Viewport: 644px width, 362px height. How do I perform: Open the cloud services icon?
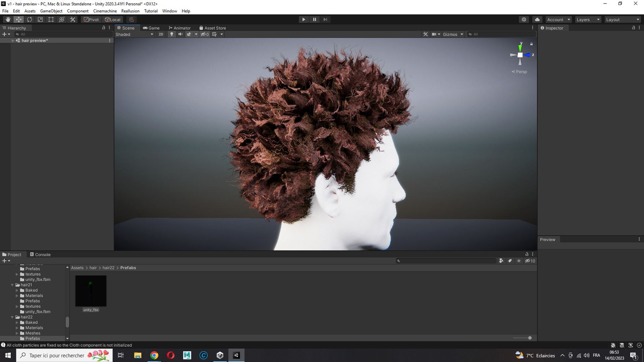point(537,20)
